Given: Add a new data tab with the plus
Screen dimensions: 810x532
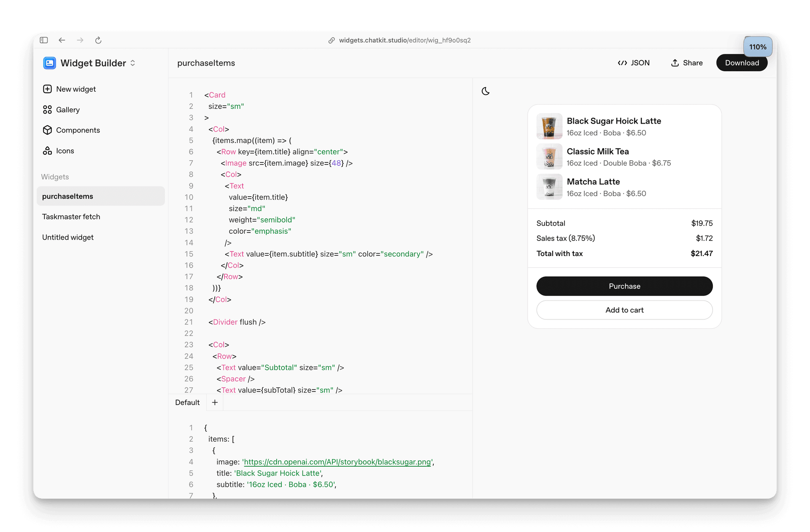Looking at the screenshot, I should [x=215, y=402].
